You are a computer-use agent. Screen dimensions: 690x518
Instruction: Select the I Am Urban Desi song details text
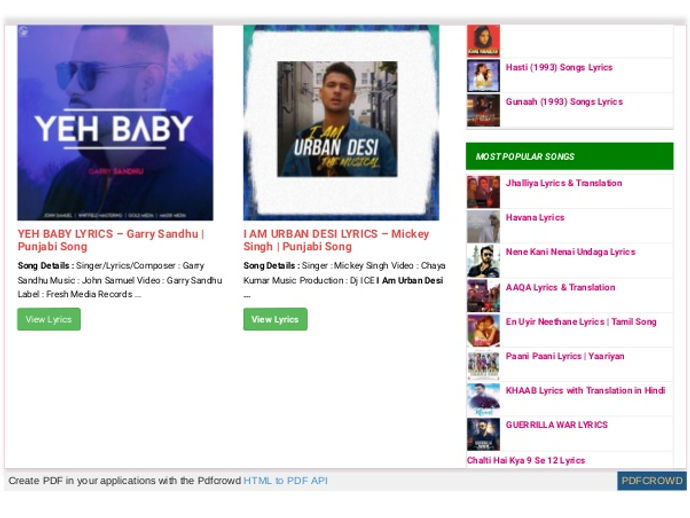pos(345,280)
